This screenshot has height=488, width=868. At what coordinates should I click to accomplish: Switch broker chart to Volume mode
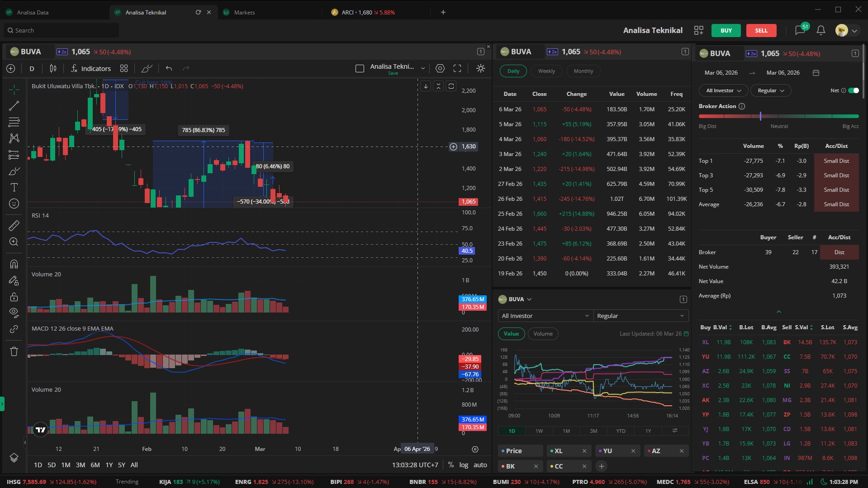[x=543, y=334]
